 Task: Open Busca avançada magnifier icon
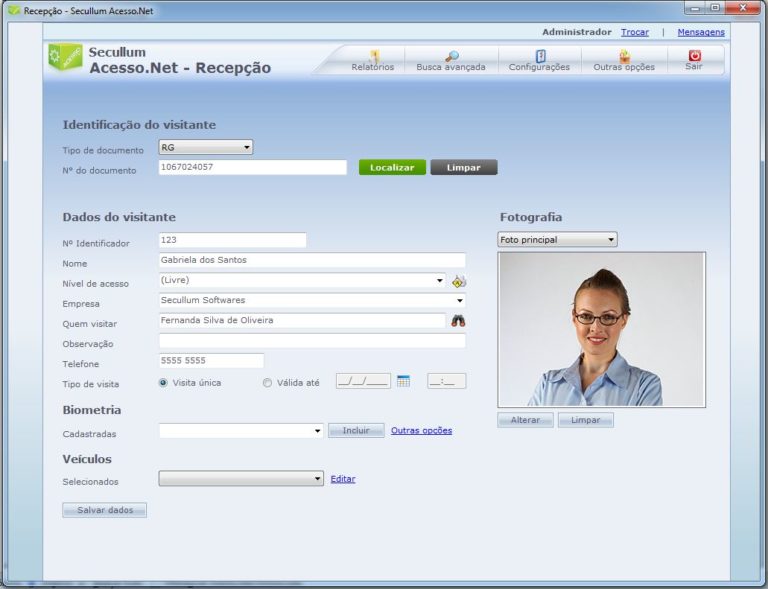tap(451, 56)
